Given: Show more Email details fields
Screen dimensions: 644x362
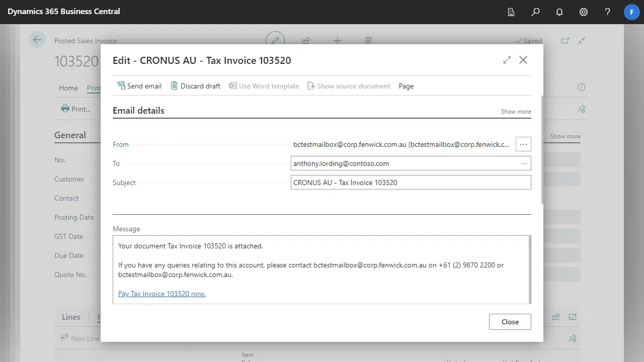Looking at the screenshot, I should [x=516, y=112].
